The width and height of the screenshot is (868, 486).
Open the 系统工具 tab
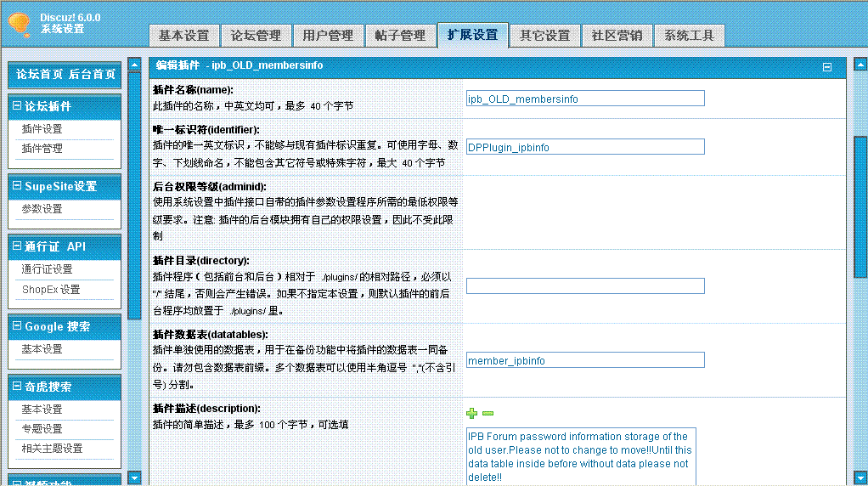coord(689,36)
